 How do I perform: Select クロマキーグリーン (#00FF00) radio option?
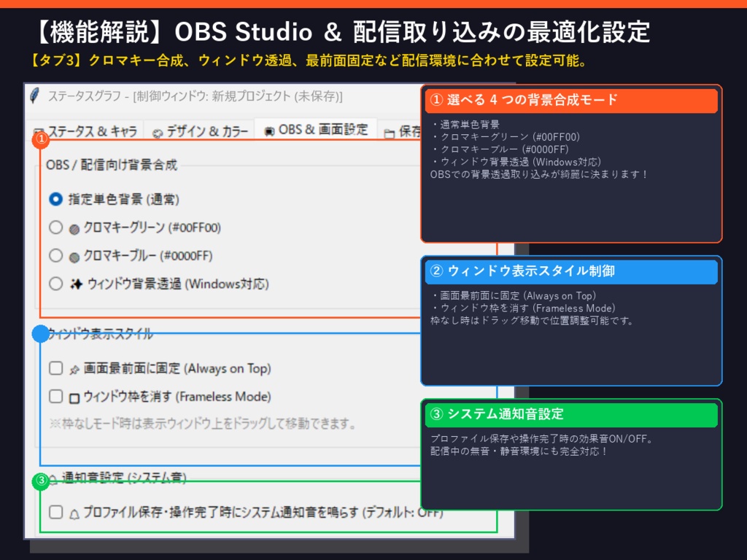[x=55, y=227]
